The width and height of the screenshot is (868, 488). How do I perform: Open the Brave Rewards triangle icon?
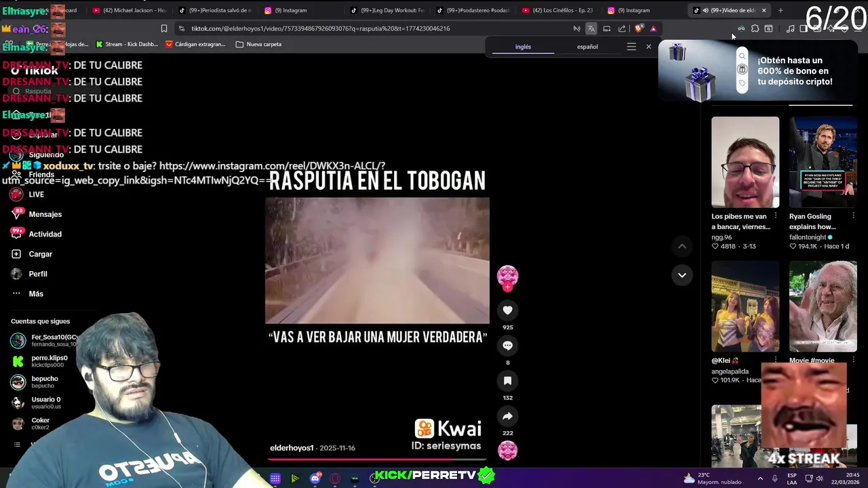[x=653, y=28]
